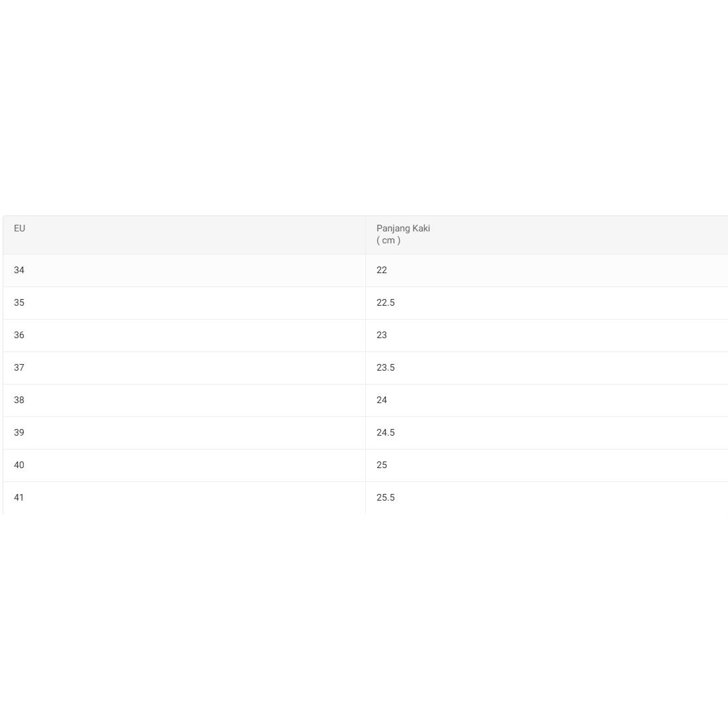Click the 24 cm foot length value
Viewport: 728px width, 728px height.
(x=382, y=400)
